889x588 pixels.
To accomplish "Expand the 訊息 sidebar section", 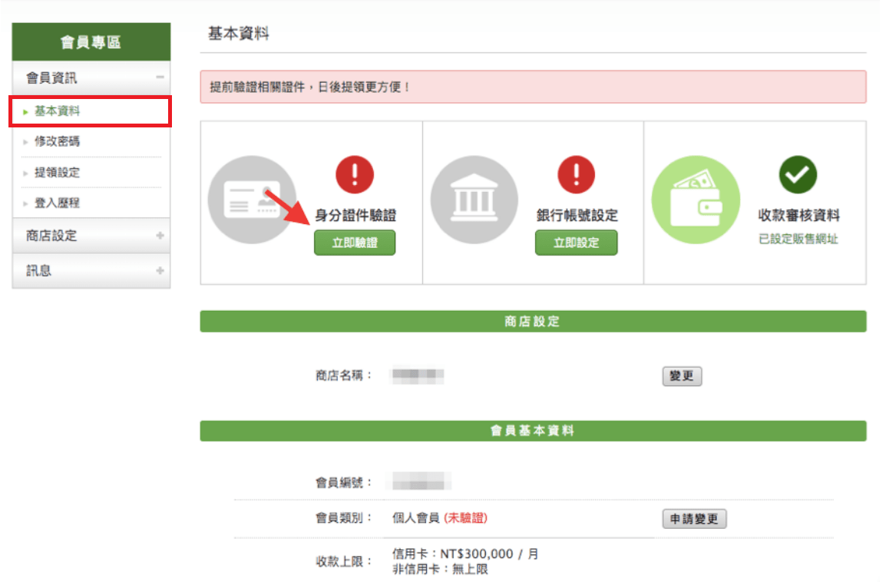I will [91, 270].
